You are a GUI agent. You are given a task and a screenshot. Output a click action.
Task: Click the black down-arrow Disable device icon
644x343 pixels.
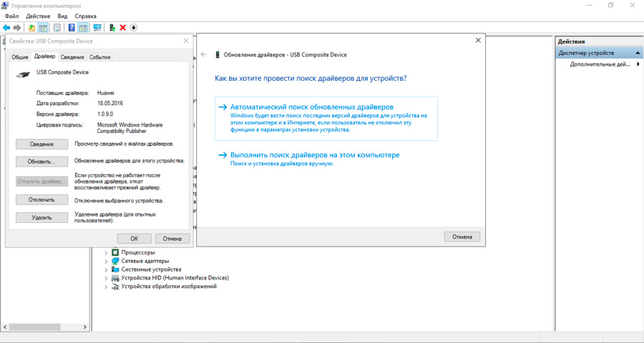[x=134, y=27]
